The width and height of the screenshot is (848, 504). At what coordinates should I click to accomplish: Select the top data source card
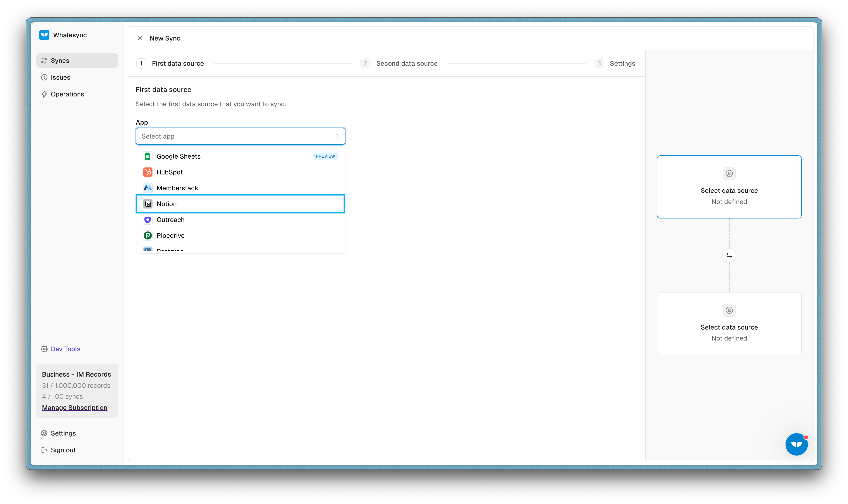(729, 187)
